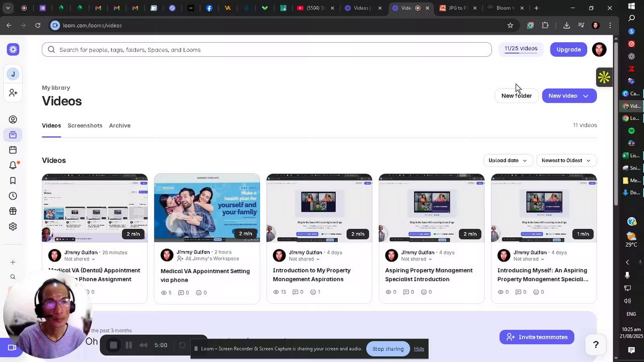Bookmark this page with the star icon

point(510,25)
